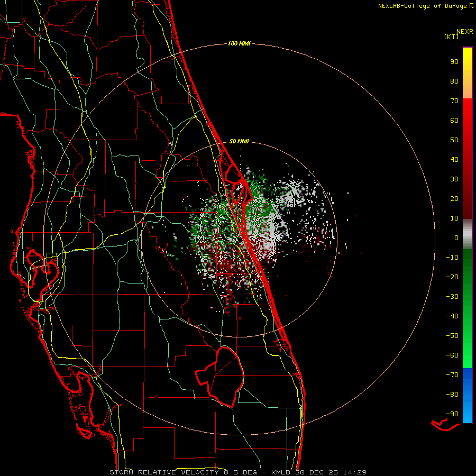Select the -70 knot scale label

452,375
